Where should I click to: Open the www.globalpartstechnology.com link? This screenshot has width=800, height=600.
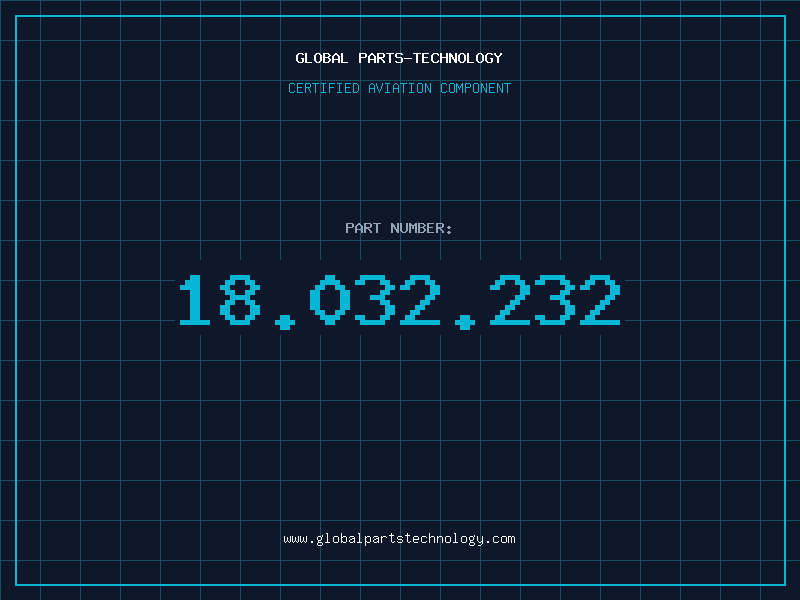(399, 539)
